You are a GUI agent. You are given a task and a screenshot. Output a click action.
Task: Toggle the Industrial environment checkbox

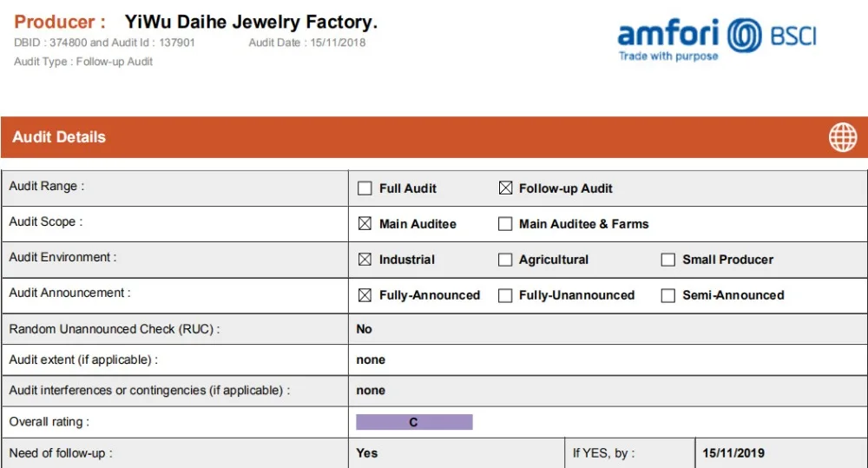365,260
